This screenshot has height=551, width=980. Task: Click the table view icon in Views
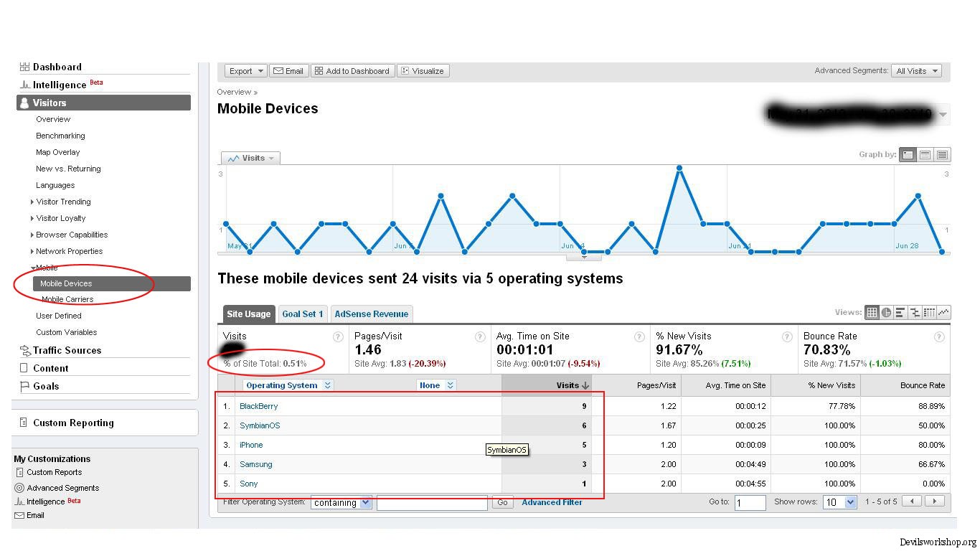tap(872, 312)
